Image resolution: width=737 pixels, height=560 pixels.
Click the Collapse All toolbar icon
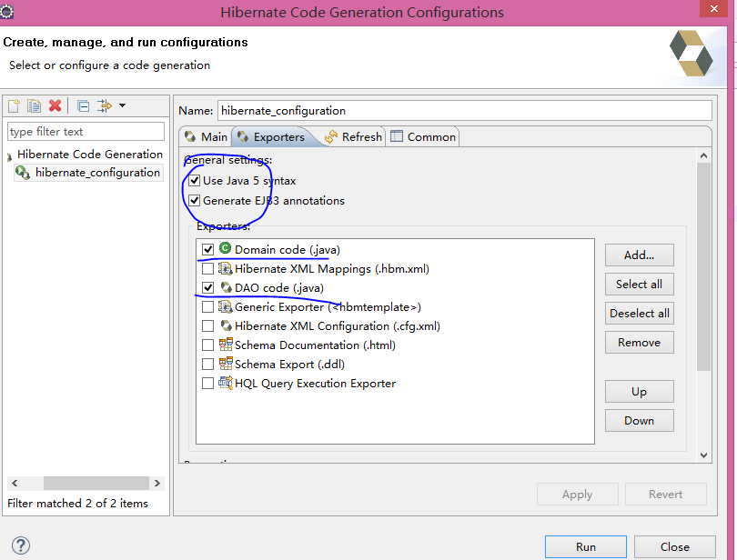click(83, 106)
